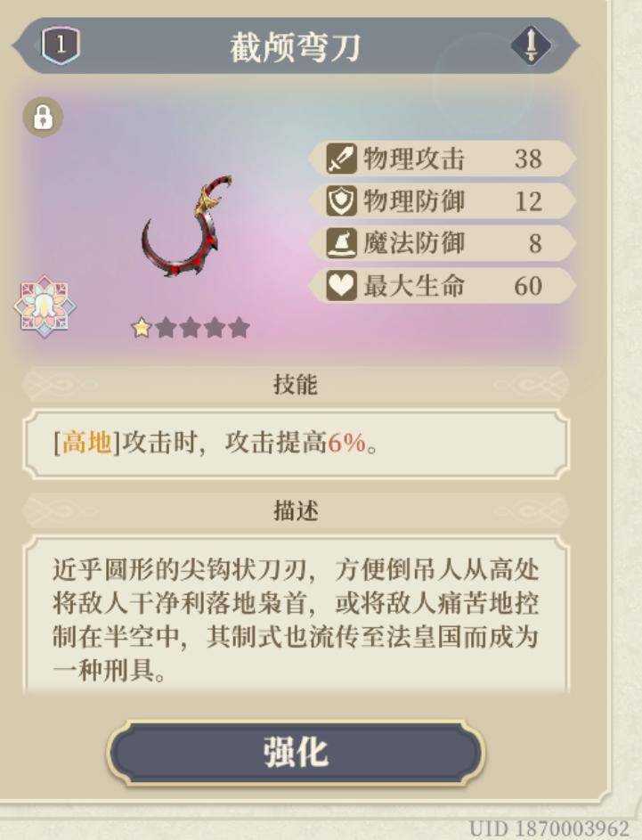Click the physical defense shield icon
This screenshot has height=840, width=642.
[341, 201]
